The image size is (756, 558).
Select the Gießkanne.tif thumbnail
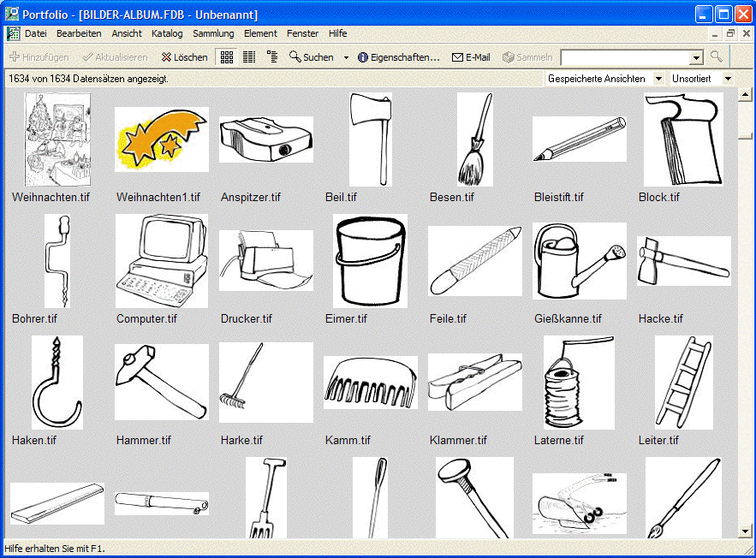point(579,261)
